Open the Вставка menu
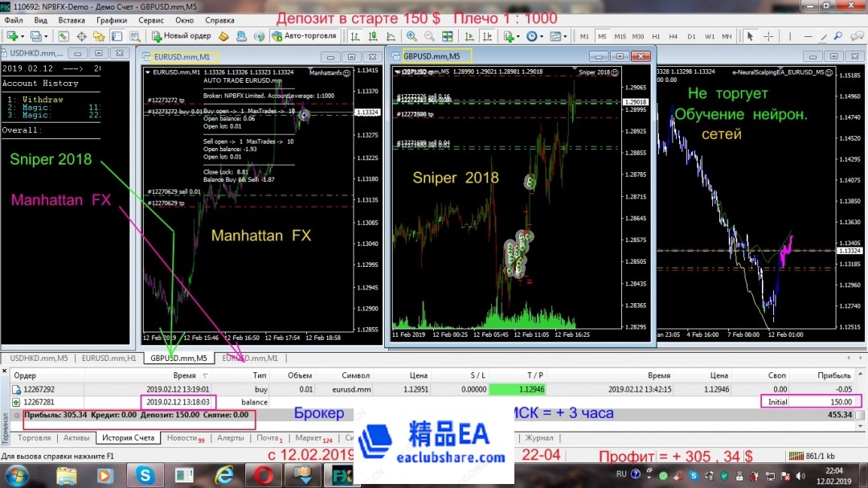The image size is (868, 488). point(72,20)
